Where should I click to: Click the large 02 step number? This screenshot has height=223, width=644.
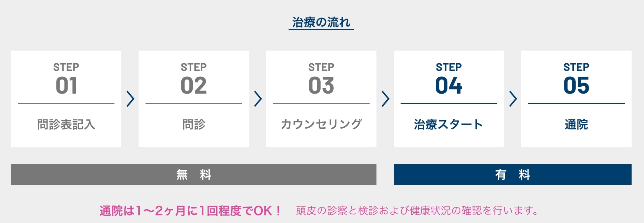[194, 85]
